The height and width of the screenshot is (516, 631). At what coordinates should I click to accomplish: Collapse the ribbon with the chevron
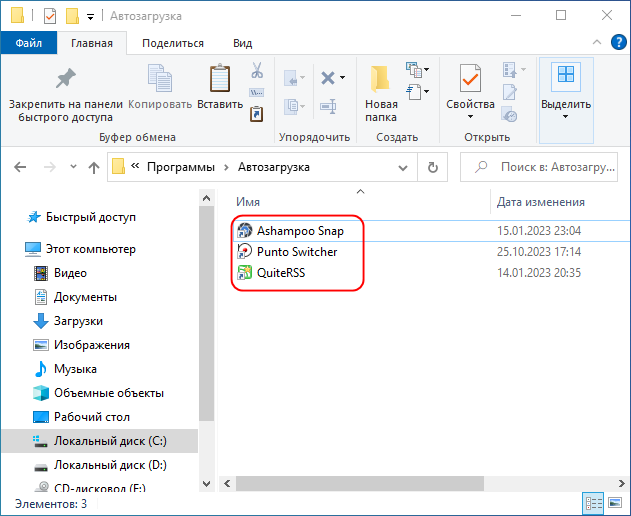tap(597, 42)
